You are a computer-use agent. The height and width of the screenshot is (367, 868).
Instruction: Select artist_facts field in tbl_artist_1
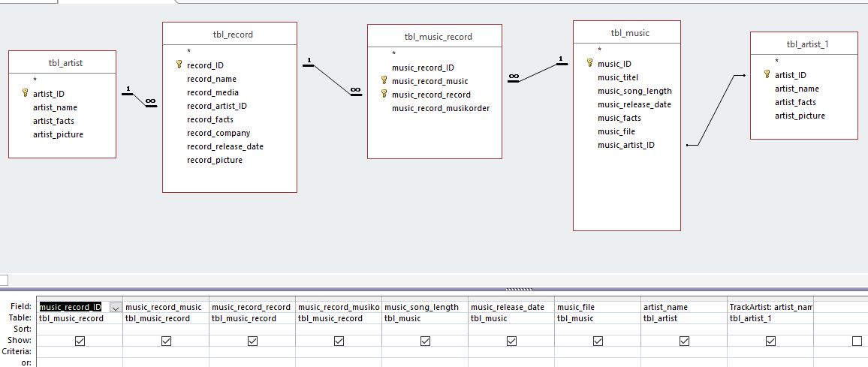(795, 102)
